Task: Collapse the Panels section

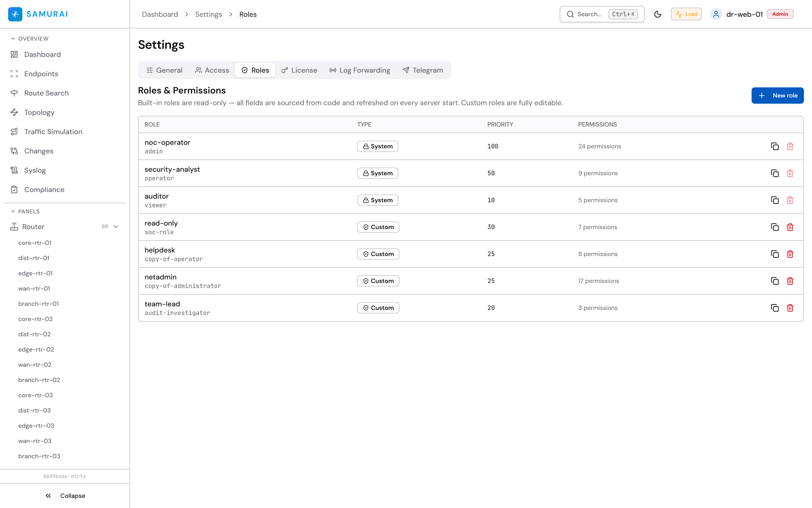Action: click(25, 211)
